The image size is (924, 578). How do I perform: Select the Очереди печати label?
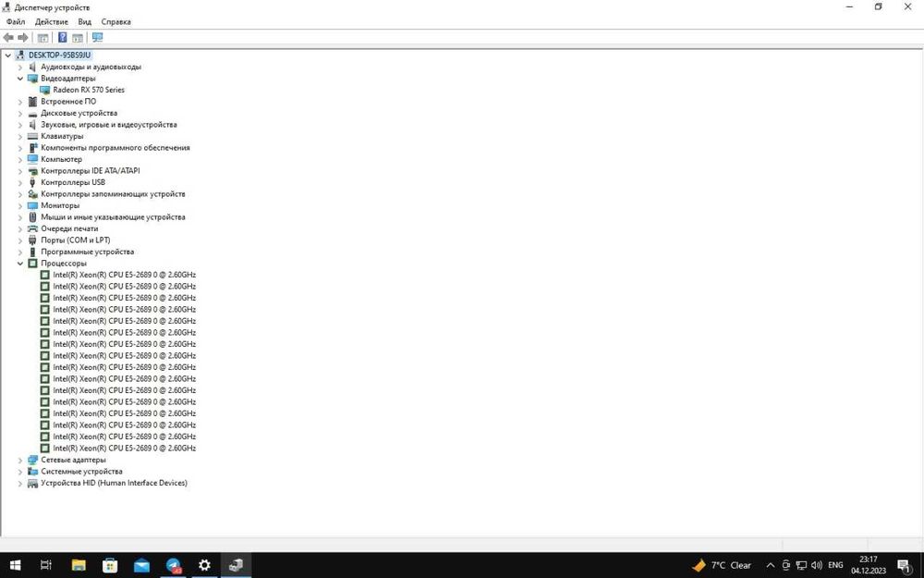[69, 228]
